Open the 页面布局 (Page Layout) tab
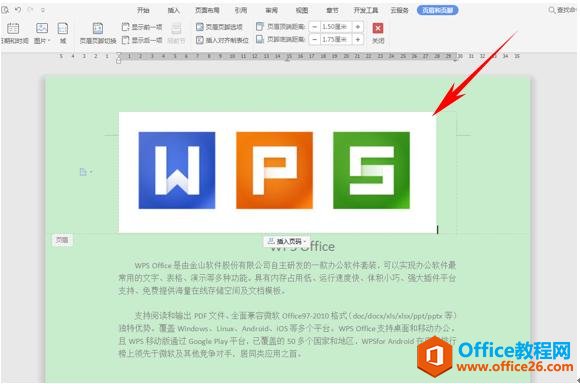The height and width of the screenshot is (384, 580). 207,10
